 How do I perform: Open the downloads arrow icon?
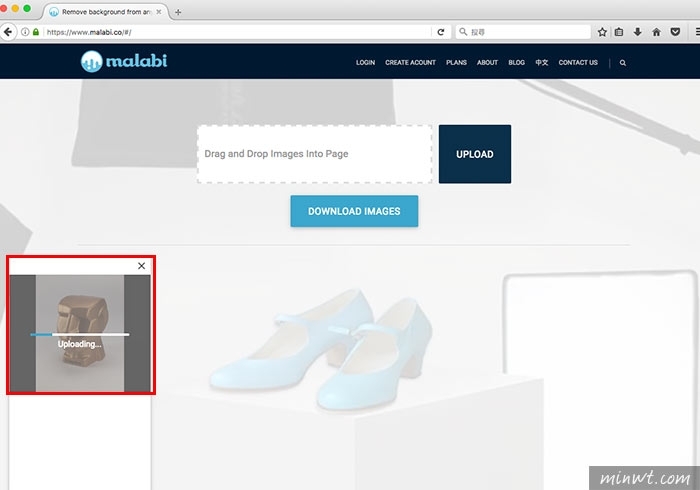tap(638, 32)
